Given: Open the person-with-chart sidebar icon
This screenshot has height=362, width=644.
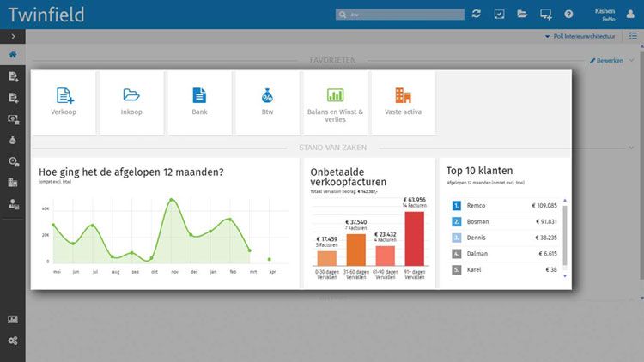Looking at the screenshot, I should (13, 204).
